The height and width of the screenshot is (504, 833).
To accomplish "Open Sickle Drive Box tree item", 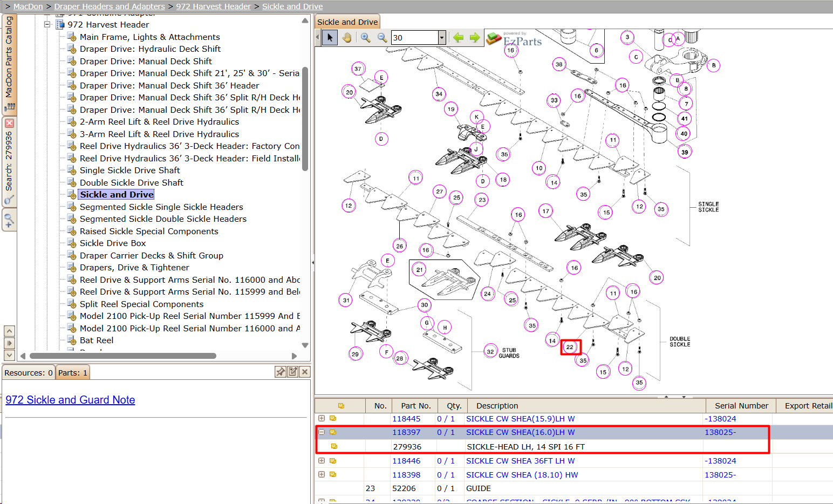I will (x=113, y=243).
